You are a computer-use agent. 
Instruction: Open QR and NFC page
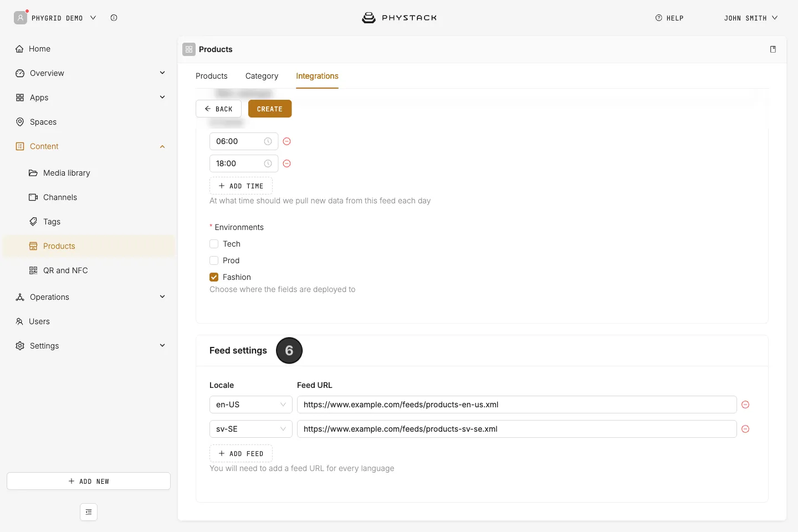[89, 270]
